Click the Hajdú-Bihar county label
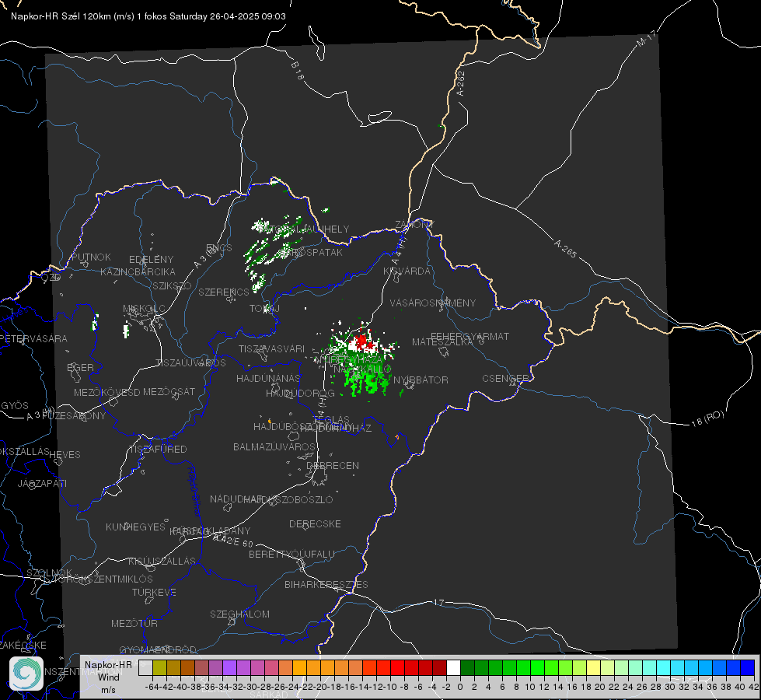 coord(194,492)
